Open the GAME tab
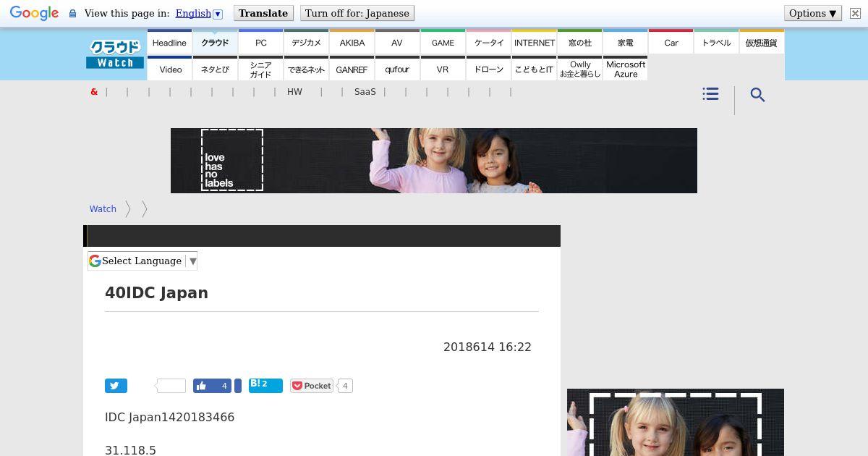This screenshot has width=868, height=456. click(x=443, y=42)
